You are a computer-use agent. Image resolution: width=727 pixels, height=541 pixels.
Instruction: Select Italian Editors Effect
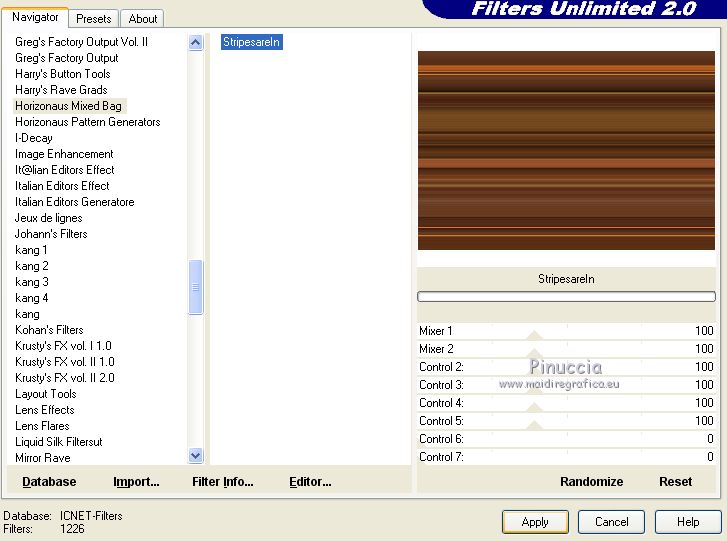(x=62, y=186)
